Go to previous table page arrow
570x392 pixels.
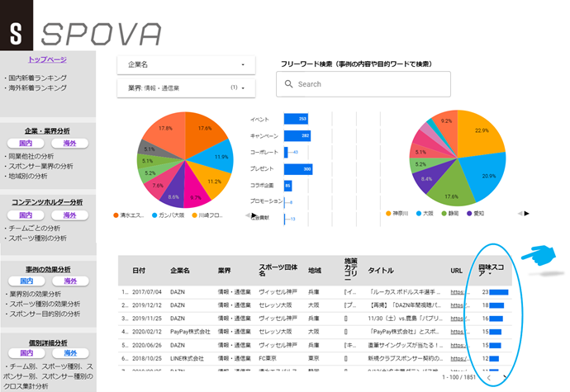pyautogui.click(x=489, y=377)
